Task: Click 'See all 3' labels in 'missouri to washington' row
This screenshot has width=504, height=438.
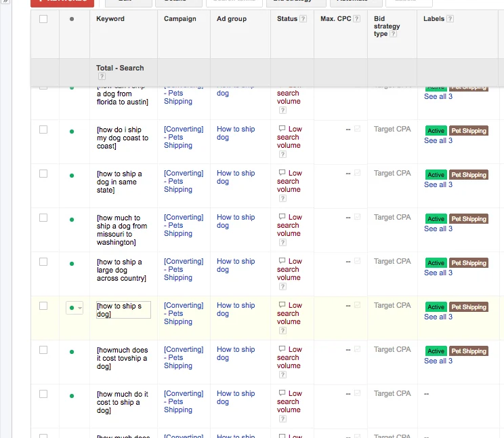Action: [x=438, y=228]
